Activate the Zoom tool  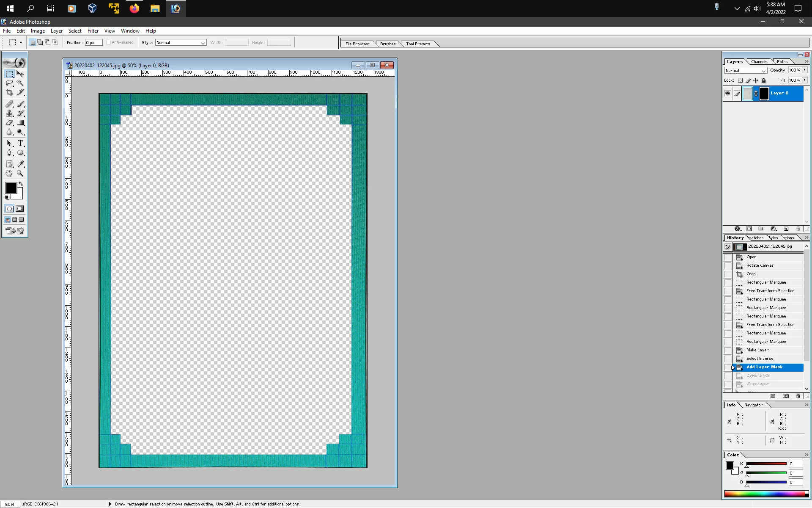[20, 173]
